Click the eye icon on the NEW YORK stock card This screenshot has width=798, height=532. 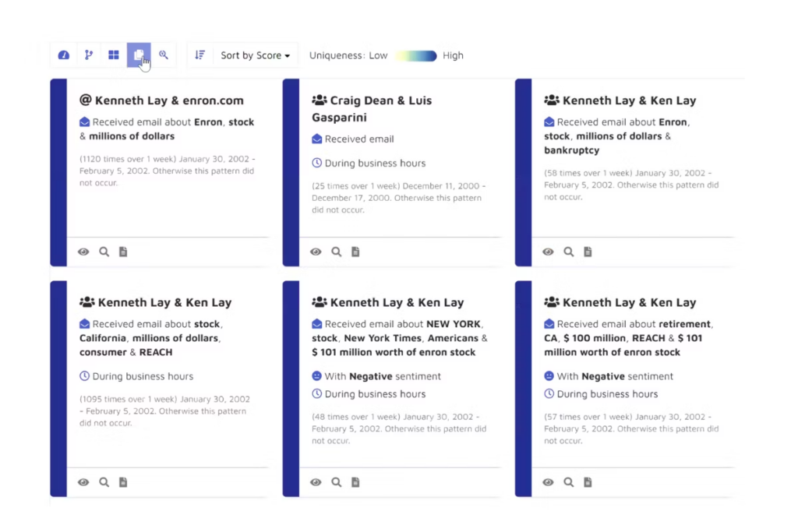tap(316, 481)
